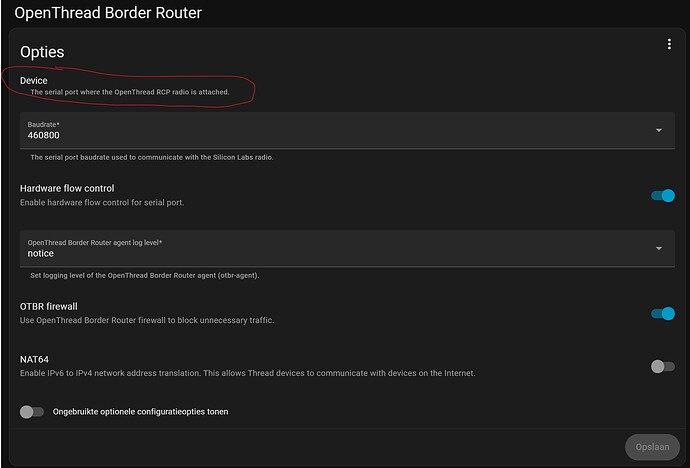
Task: Click the Opties section heading
Action: [42, 52]
